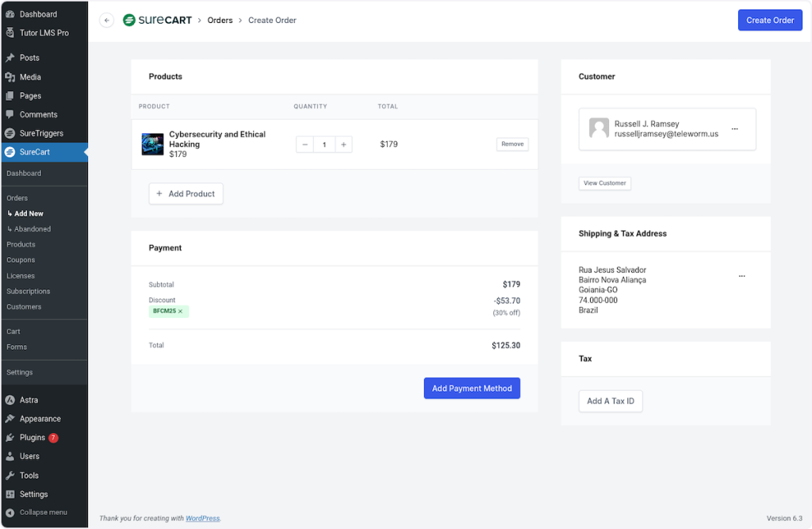
Task: Remove the BFCM25 coupon tag
Action: (x=181, y=312)
